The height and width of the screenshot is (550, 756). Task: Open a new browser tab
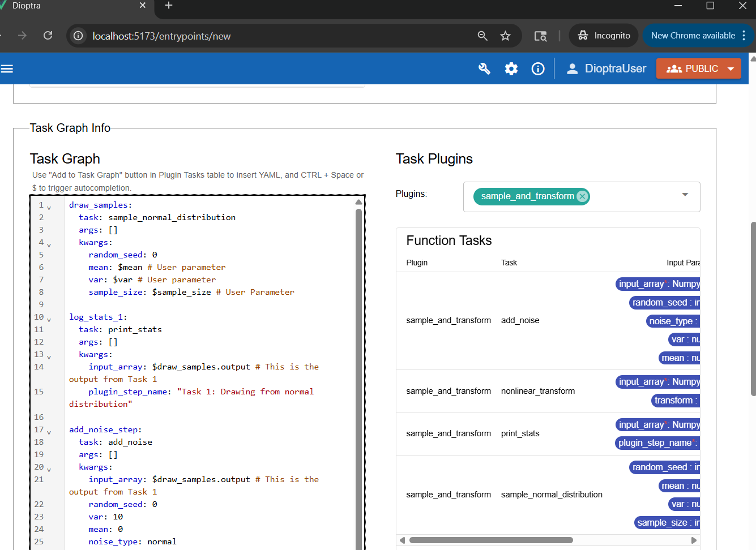point(168,6)
